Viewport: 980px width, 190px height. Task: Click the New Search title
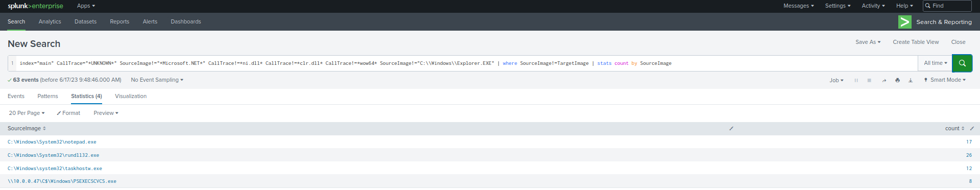[34, 44]
